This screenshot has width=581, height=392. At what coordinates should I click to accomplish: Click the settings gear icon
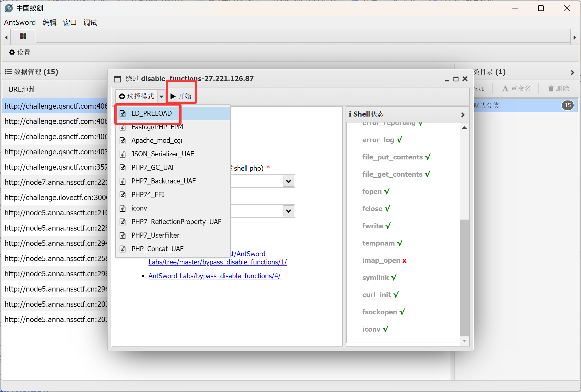coord(12,52)
